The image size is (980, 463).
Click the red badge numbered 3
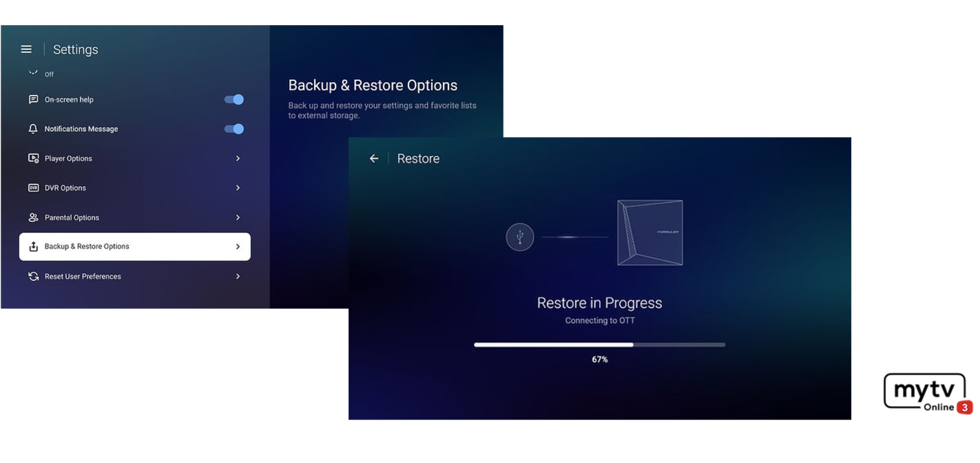point(964,407)
